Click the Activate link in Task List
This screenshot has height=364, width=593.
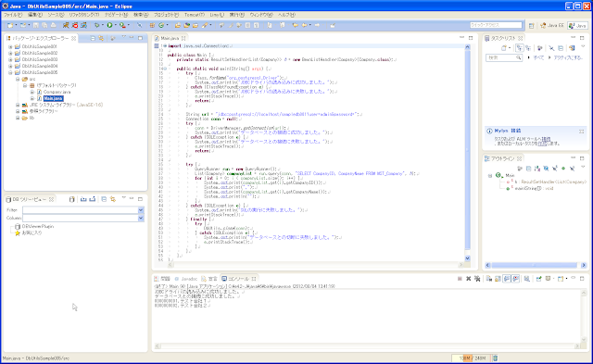tap(568, 57)
